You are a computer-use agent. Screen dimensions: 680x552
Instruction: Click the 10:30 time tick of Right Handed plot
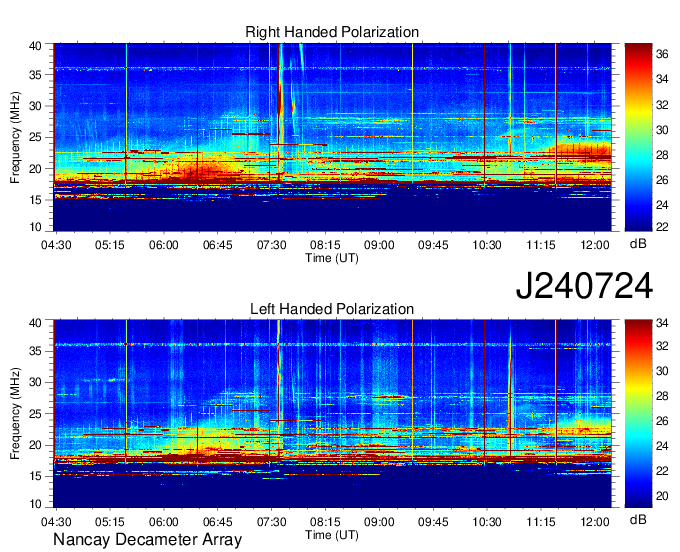pos(487,245)
